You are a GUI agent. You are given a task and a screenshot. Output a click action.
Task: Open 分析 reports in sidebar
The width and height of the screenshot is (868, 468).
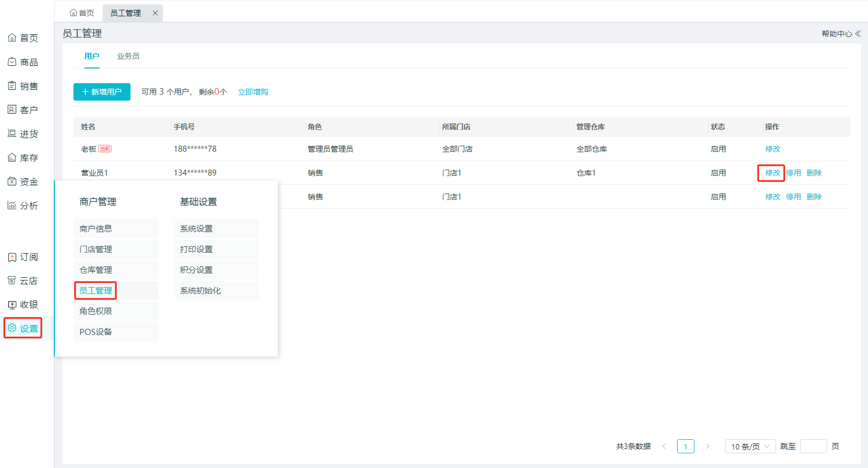23,205
